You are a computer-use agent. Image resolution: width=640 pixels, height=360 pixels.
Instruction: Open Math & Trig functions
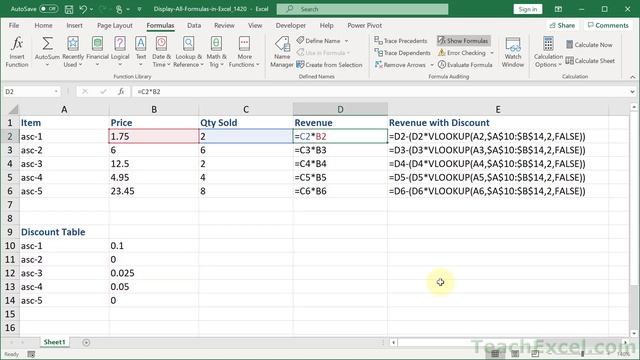pos(216,52)
